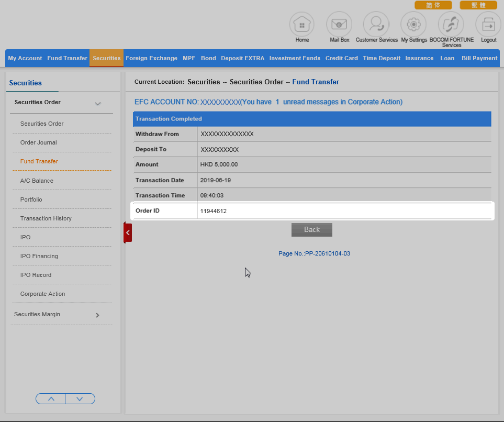Select the Bill Payment tab
This screenshot has height=422, width=504.
(x=479, y=58)
